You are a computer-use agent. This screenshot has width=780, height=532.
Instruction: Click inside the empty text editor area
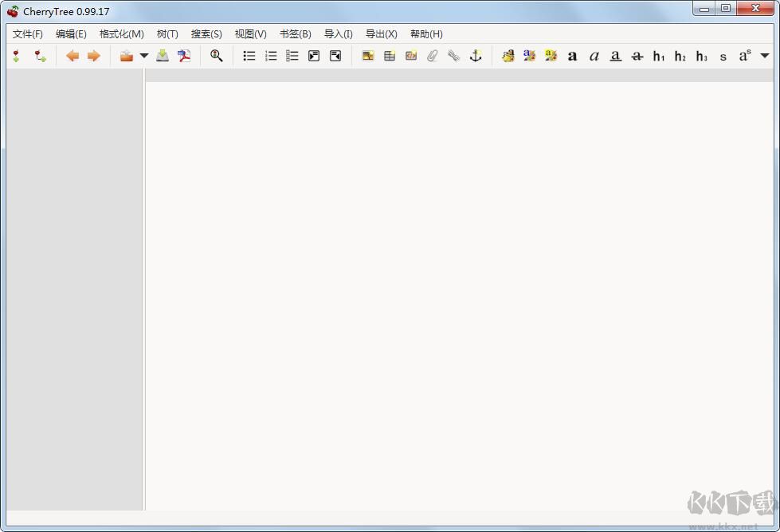coord(458,295)
